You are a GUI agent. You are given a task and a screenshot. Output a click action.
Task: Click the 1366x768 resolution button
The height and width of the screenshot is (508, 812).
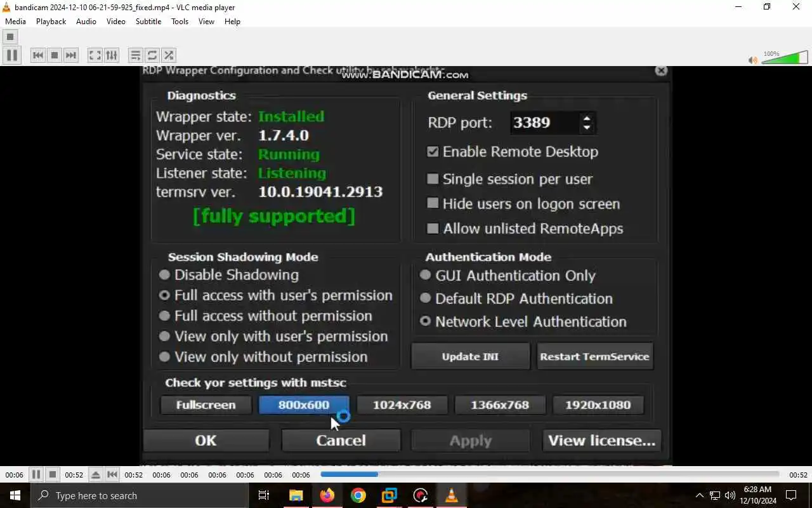pos(500,405)
